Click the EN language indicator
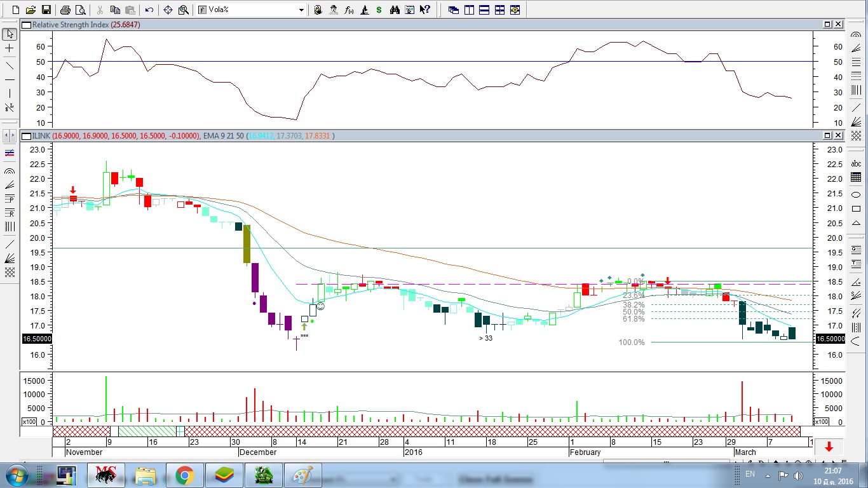Viewport: 868px width, 488px height. (750, 474)
